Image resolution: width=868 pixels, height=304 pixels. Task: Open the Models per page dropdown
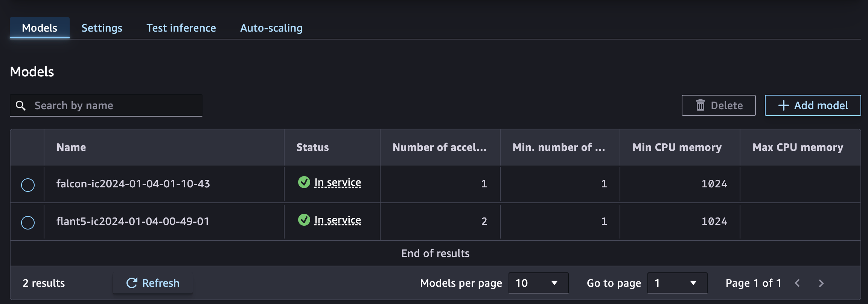[538, 283]
